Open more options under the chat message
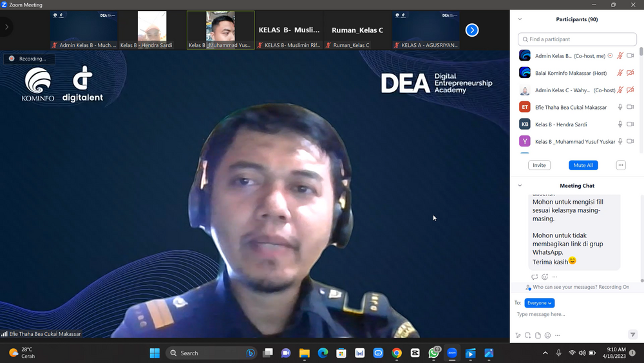The width and height of the screenshot is (644, 363). (x=554, y=277)
